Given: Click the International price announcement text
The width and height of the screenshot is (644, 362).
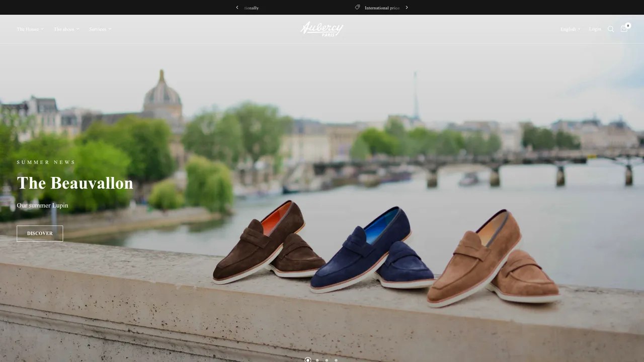Looking at the screenshot, I should pos(382,8).
